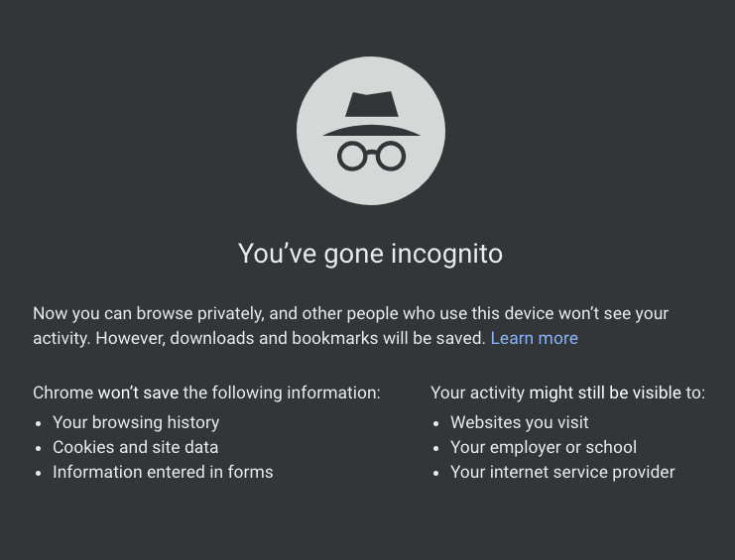
Task: Click the "Websites you visit" list item
Action: point(520,422)
